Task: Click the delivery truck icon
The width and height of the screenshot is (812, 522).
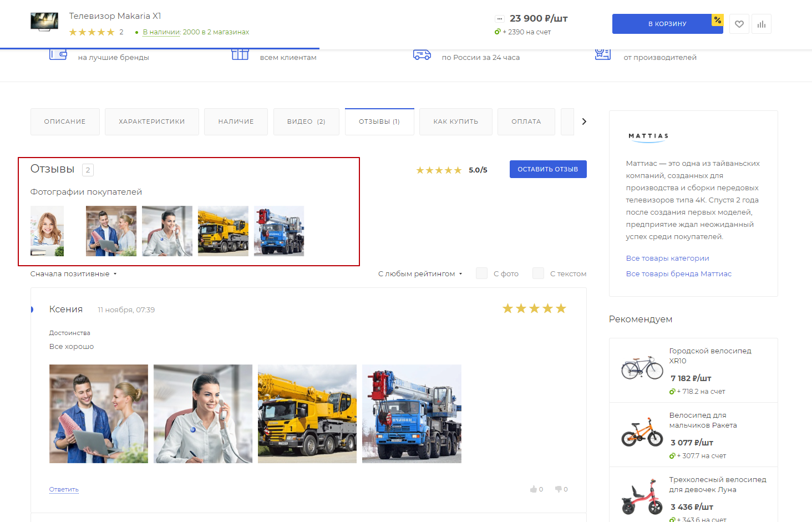Action: tap(422, 54)
